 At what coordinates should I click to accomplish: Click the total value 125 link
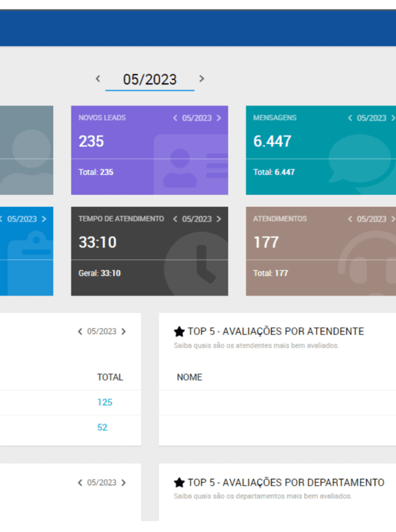coord(105,402)
